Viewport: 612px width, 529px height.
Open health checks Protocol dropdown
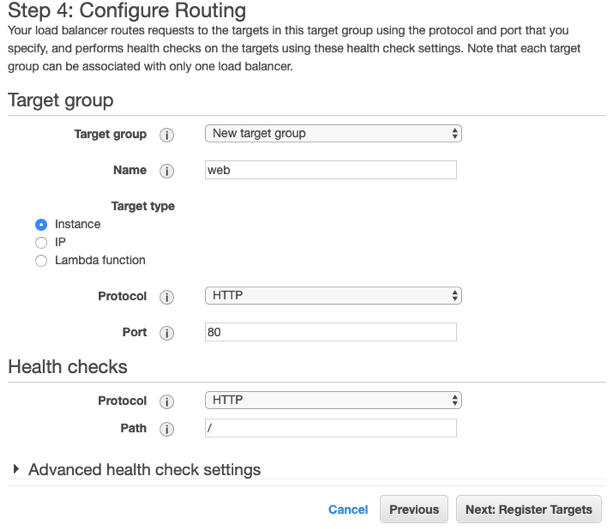(333, 400)
